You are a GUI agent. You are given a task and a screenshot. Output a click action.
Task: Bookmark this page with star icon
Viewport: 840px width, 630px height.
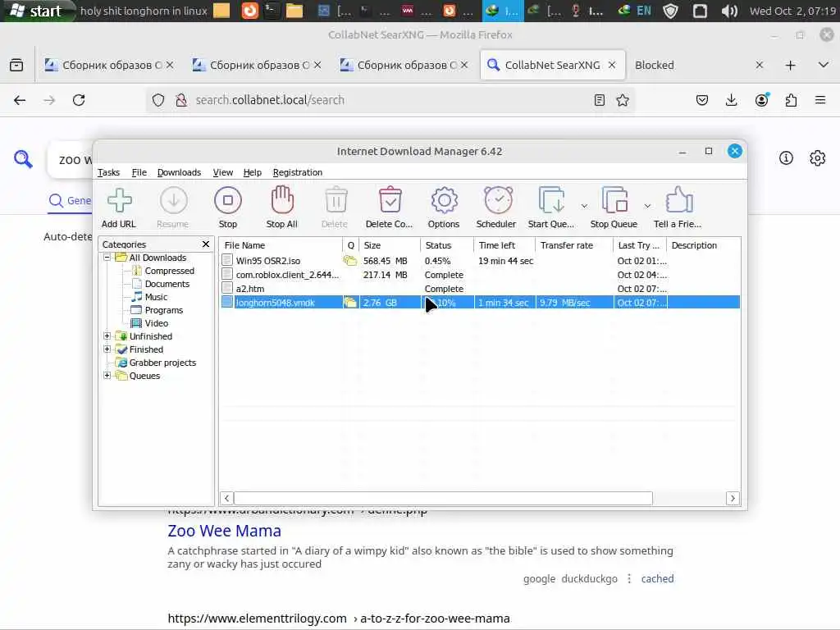point(623,100)
